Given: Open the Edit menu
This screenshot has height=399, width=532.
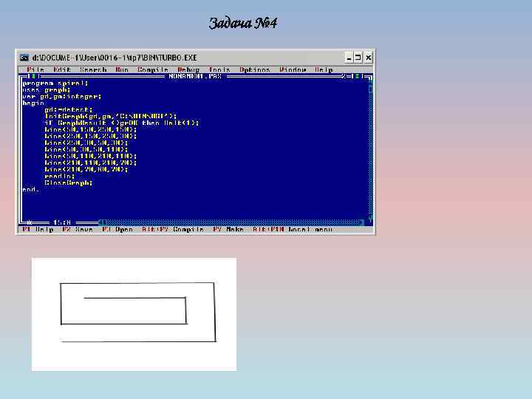Looking at the screenshot, I should pyautogui.click(x=62, y=69).
